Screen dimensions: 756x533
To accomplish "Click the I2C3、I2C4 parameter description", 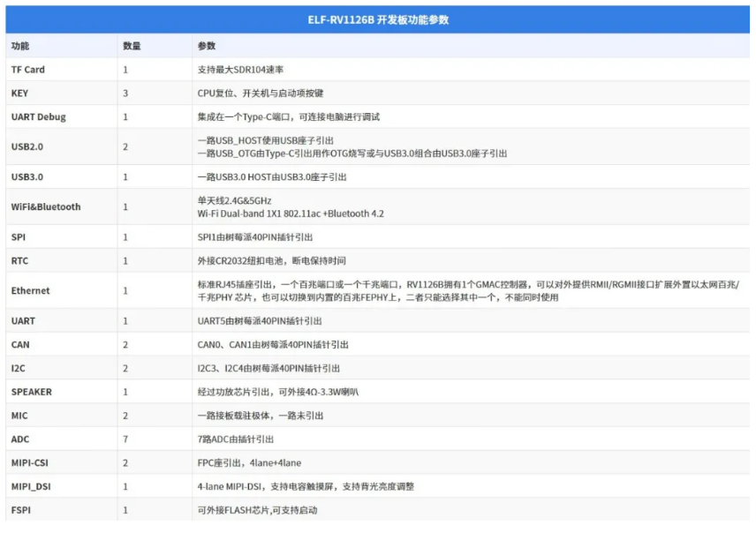I will pos(269,368).
